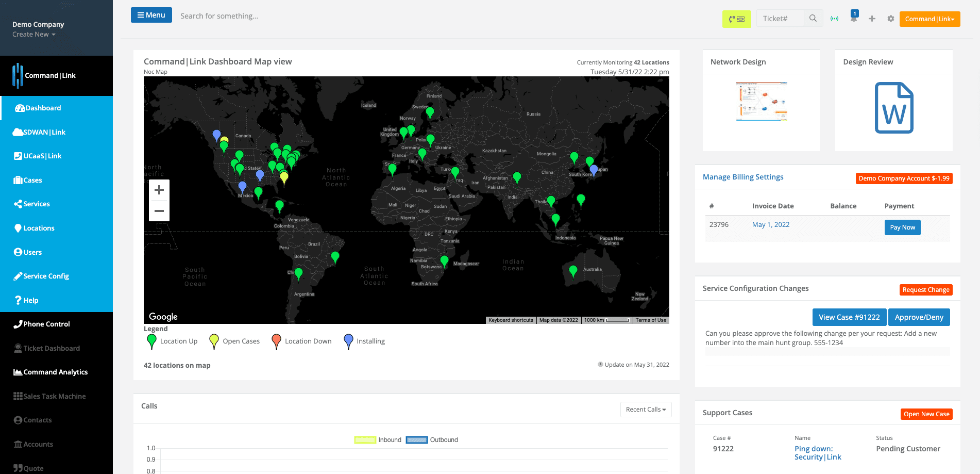Click Keyboard shortcuts on the map
The width and height of the screenshot is (980, 474).
[x=511, y=320]
